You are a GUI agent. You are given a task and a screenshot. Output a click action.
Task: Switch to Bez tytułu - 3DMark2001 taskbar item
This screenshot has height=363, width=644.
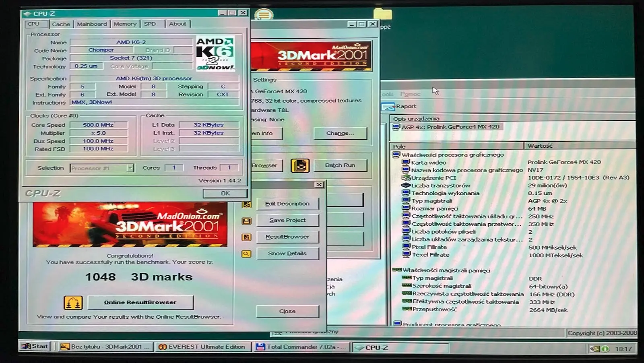pos(106,347)
